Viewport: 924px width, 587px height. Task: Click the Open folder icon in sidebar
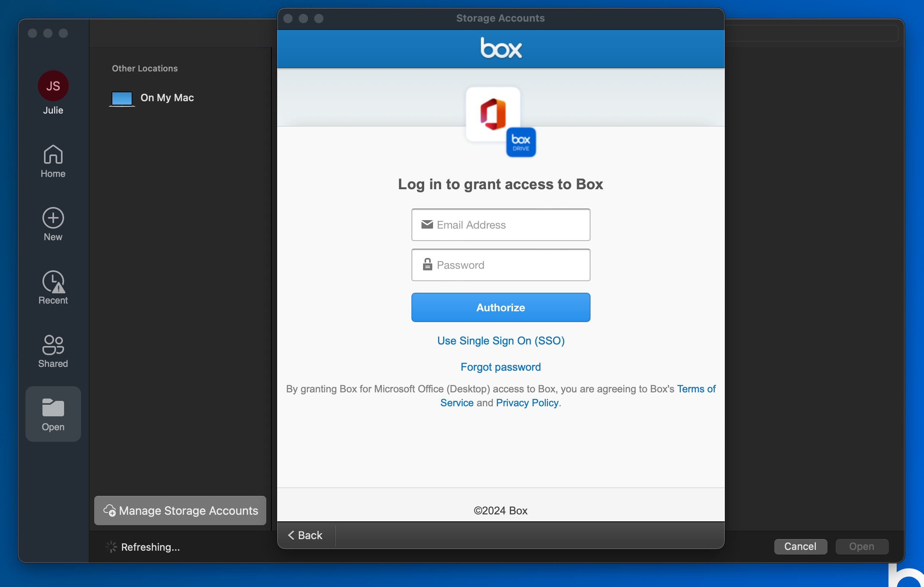53,408
